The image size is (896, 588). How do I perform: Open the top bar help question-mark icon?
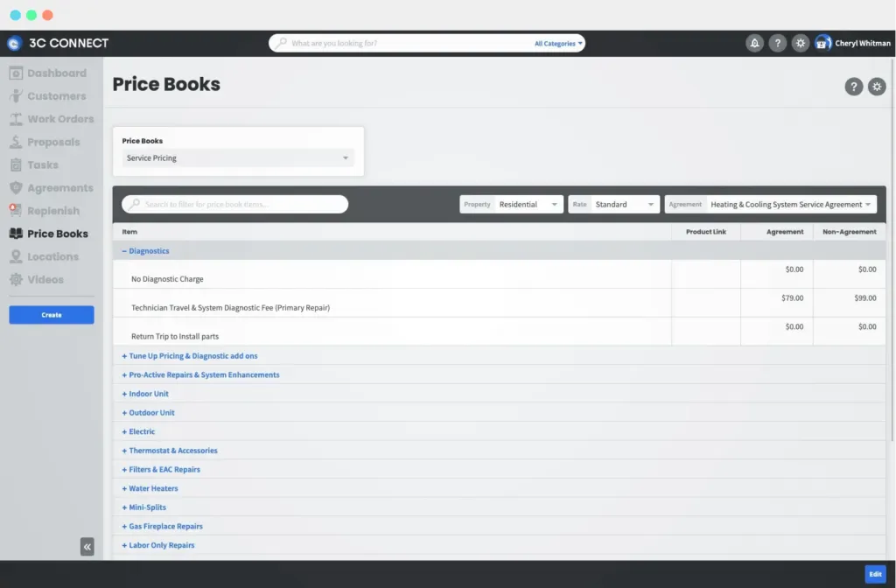click(777, 44)
